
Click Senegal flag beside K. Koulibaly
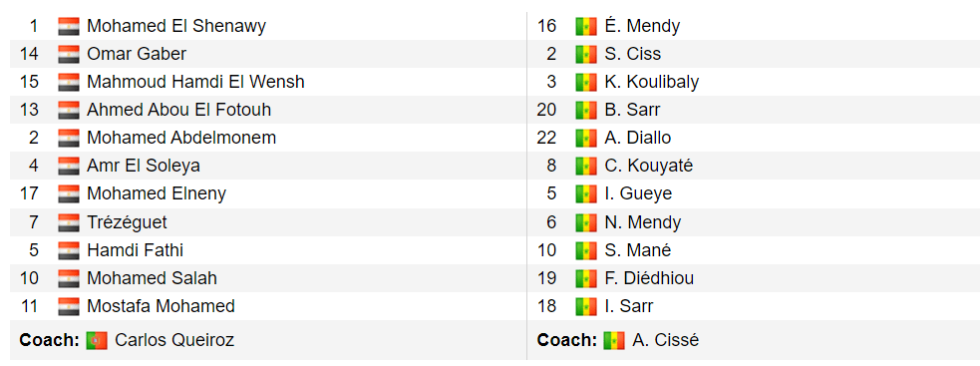(x=586, y=82)
